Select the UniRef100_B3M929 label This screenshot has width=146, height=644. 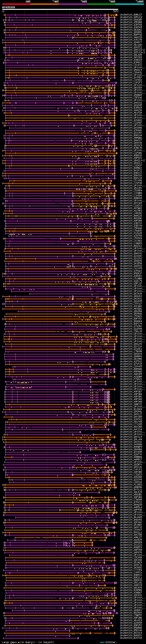tap(131, 108)
